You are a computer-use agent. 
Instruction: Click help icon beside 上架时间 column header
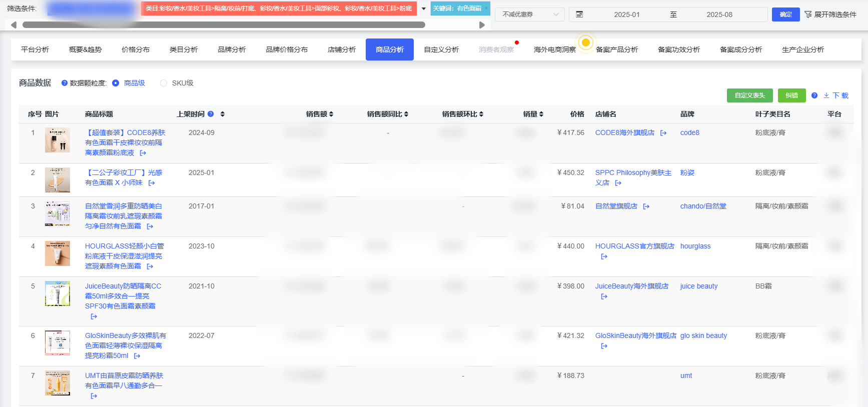coord(211,114)
